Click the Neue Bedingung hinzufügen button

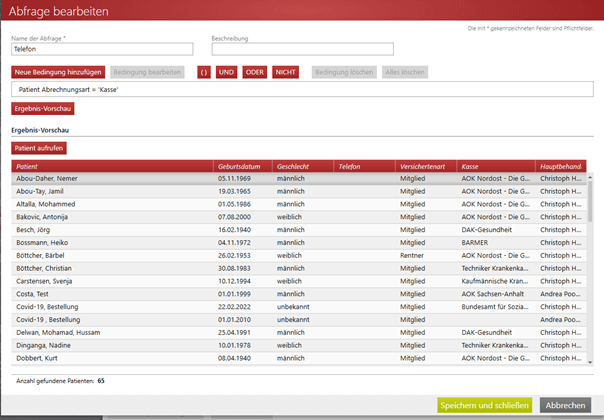click(x=58, y=72)
